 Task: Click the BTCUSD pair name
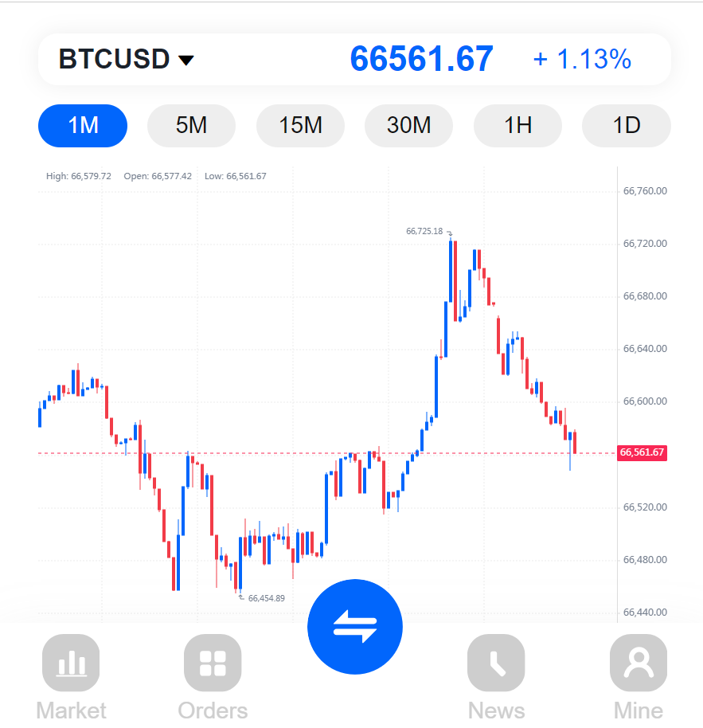(x=114, y=59)
